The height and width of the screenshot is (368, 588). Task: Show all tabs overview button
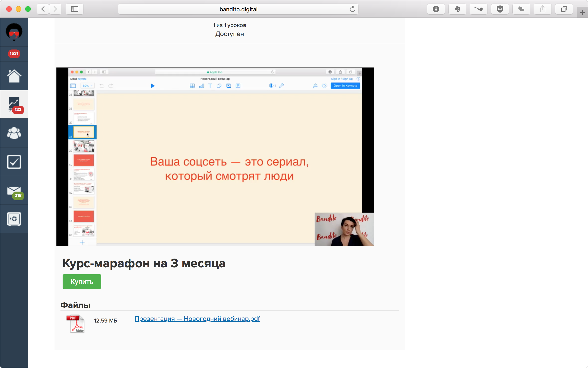pyautogui.click(x=564, y=9)
